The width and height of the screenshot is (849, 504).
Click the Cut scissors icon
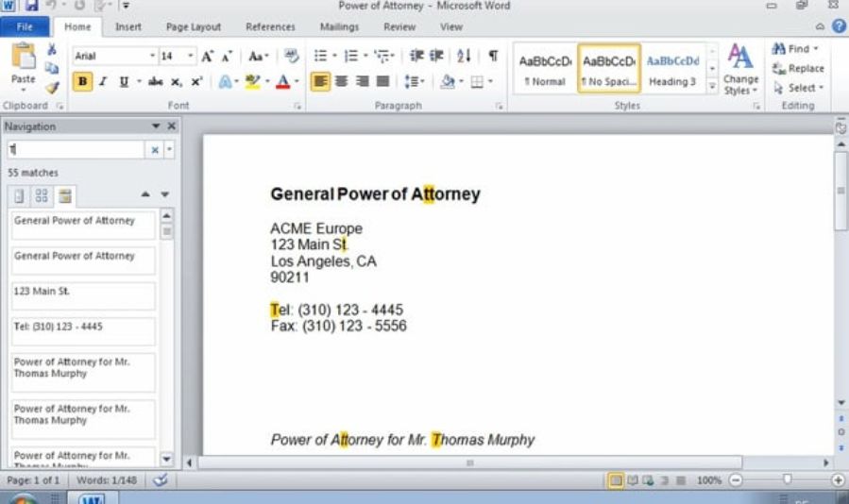[x=51, y=49]
